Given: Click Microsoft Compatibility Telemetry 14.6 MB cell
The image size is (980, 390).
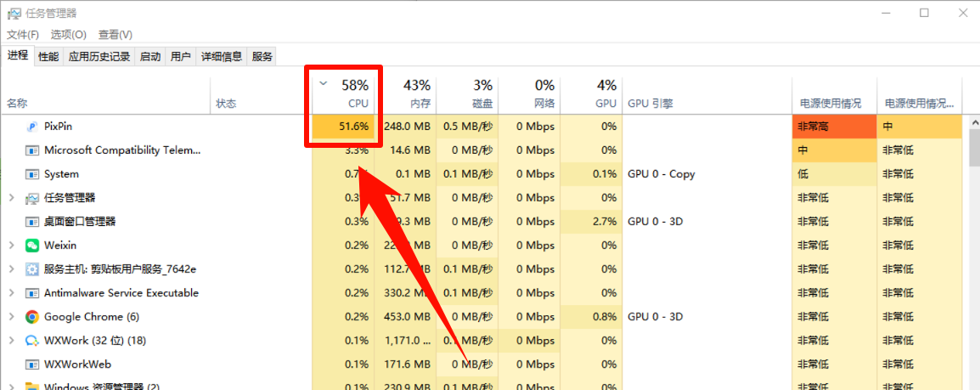Looking at the screenshot, I should (x=405, y=150).
